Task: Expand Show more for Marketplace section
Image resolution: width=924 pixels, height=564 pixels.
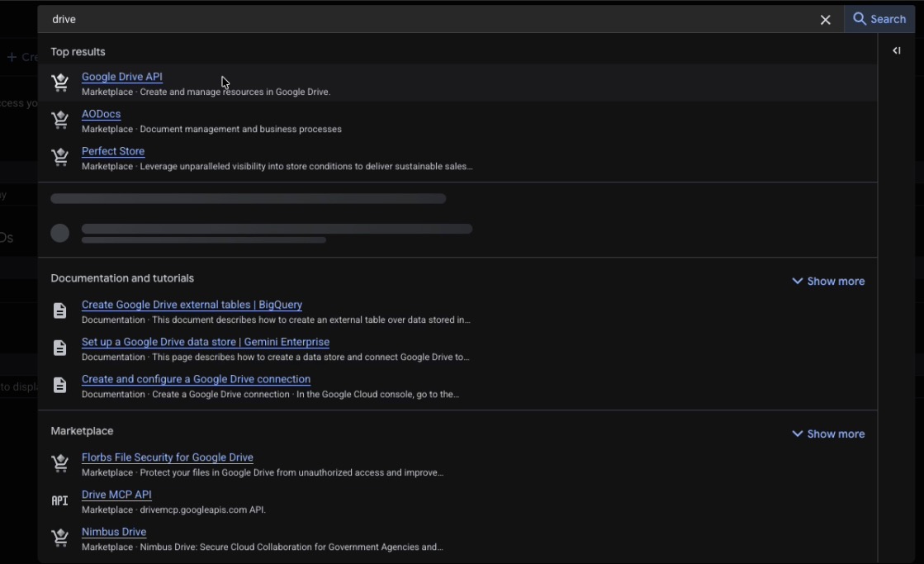Action: [x=828, y=434]
